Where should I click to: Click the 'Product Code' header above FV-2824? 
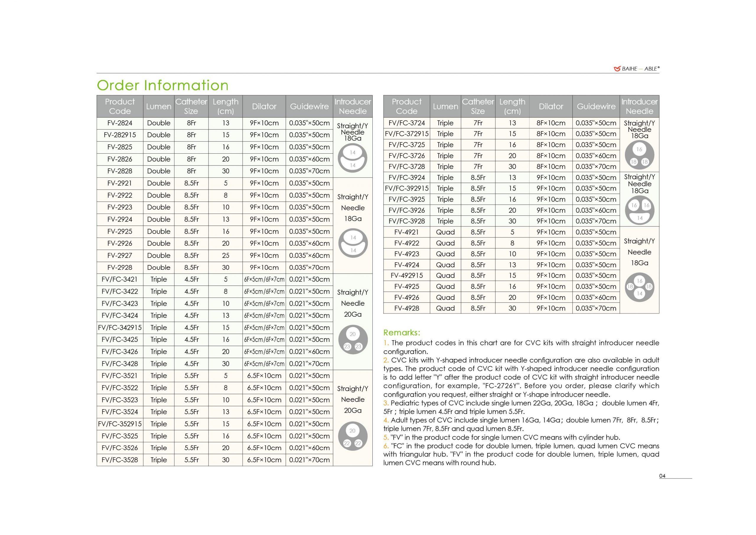pos(120,106)
